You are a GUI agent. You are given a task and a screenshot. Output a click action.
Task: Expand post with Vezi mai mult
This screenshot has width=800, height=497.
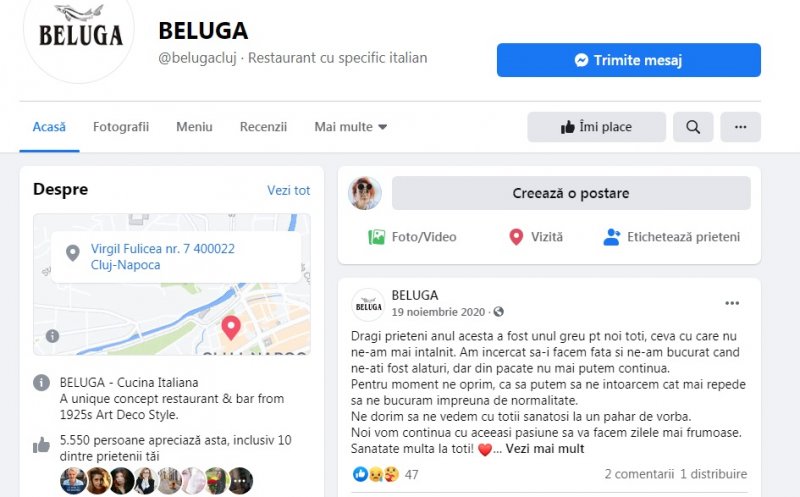pyautogui.click(x=544, y=449)
